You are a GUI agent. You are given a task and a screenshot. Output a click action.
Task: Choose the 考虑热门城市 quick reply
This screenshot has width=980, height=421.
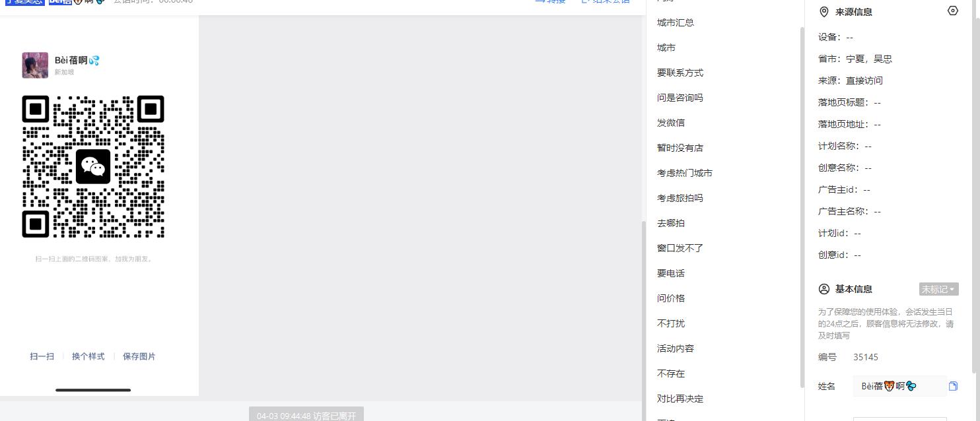click(685, 173)
